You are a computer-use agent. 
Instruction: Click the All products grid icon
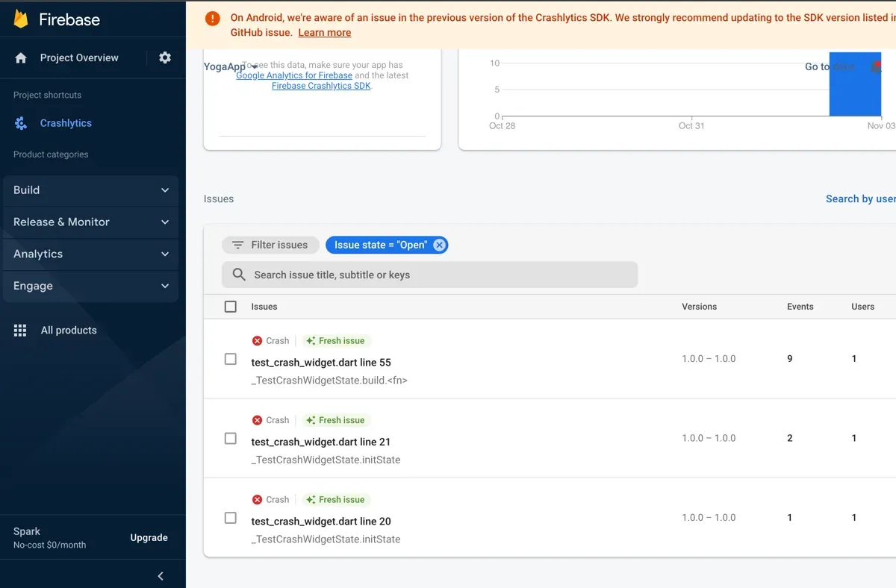pos(20,330)
